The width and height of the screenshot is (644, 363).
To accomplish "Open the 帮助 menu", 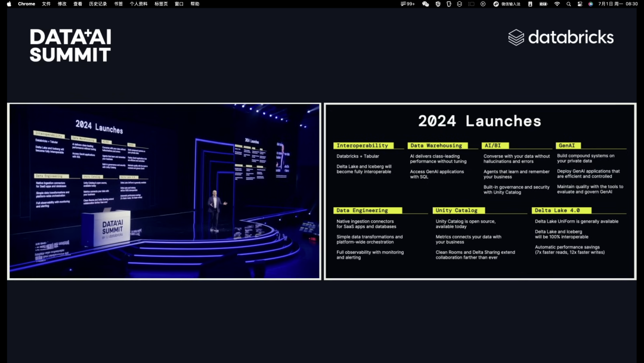I will coord(194,4).
